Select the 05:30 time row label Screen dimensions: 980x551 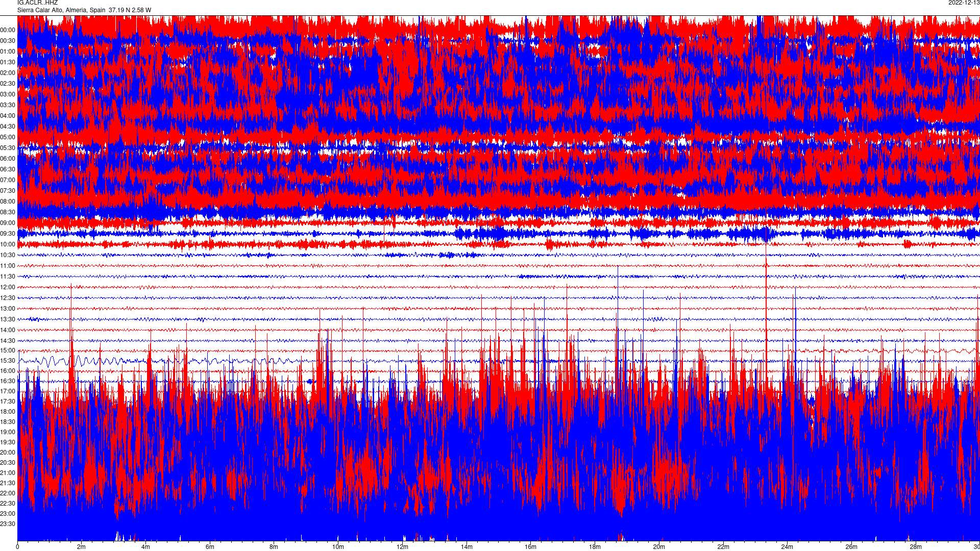(8, 148)
